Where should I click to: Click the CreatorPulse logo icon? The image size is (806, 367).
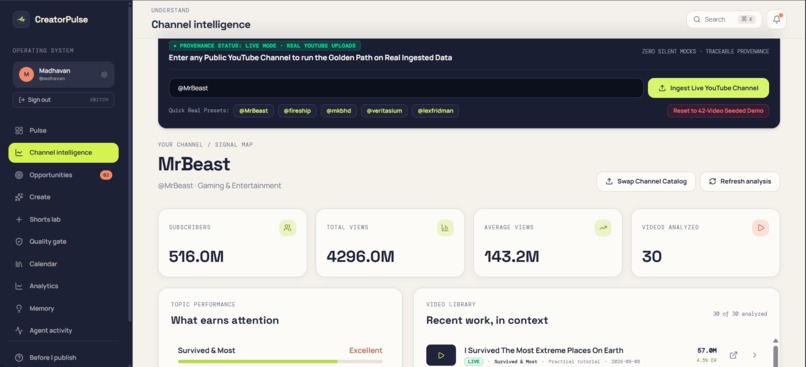(21, 20)
